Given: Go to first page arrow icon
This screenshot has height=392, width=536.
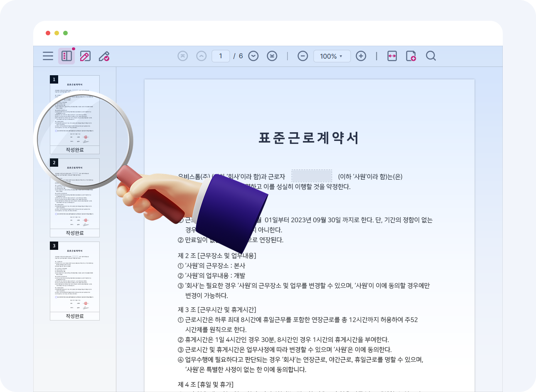Looking at the screenshot, I should click(x=183, y=56).
